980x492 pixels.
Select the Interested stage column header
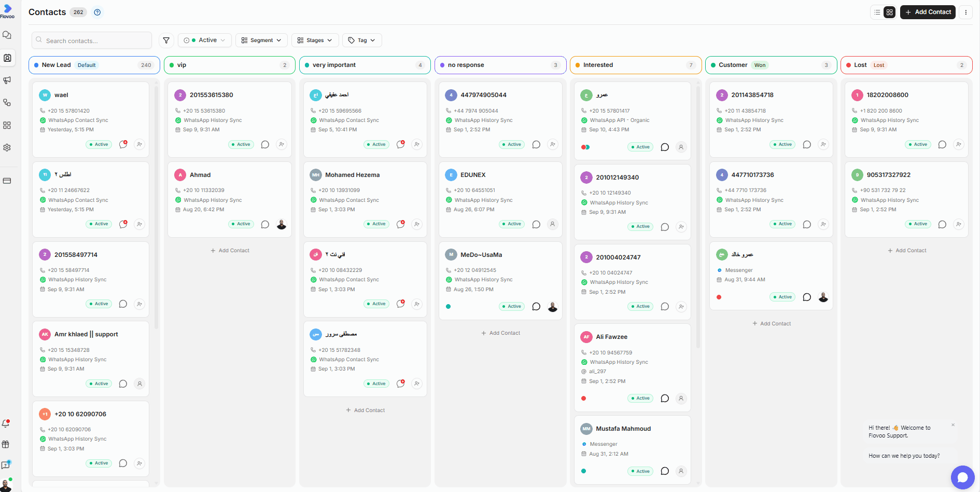(x=636, y=65)
